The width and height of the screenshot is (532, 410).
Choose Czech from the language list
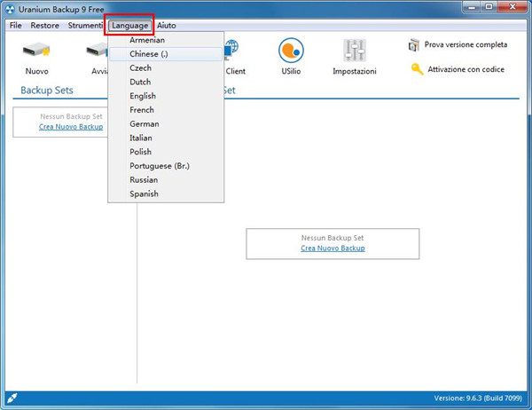tap(166, 68)
